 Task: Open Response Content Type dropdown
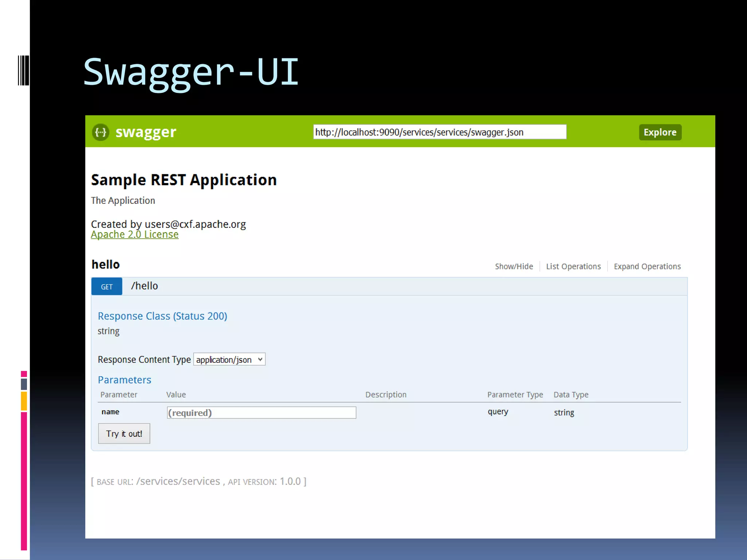tap(229, 359)
